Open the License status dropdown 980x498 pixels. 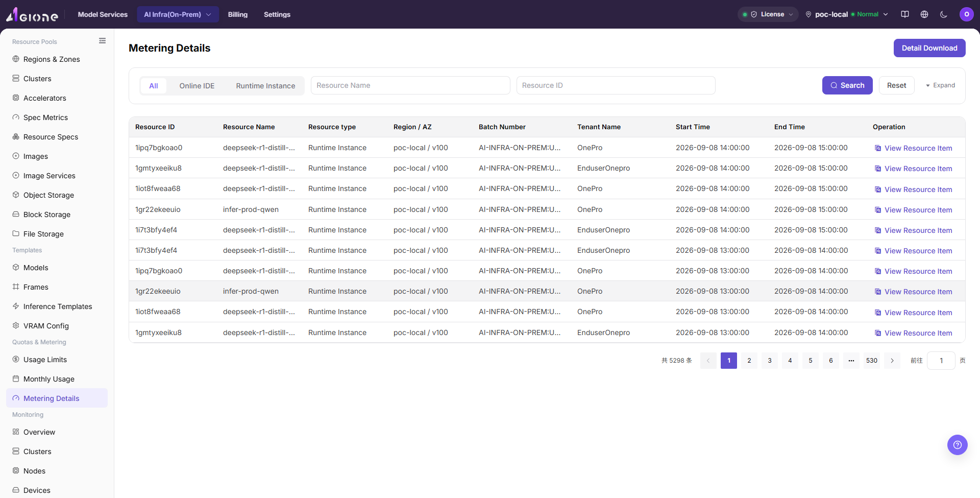coord(768,14)
